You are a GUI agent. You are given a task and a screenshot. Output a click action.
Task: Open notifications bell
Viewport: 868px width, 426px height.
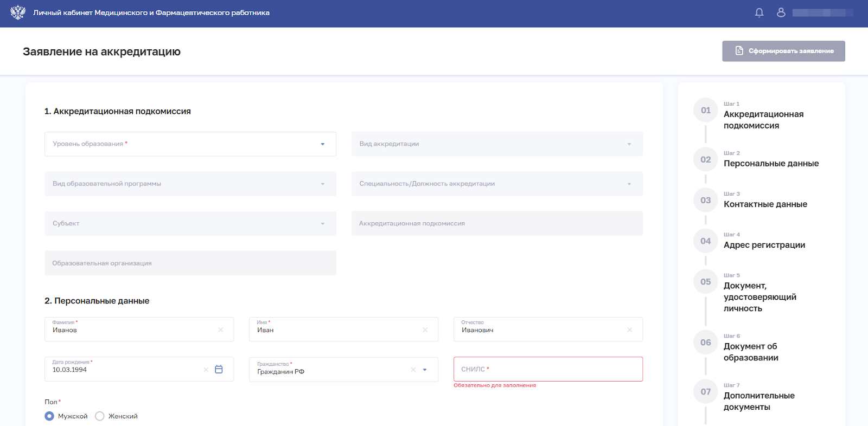coord(759,12)
